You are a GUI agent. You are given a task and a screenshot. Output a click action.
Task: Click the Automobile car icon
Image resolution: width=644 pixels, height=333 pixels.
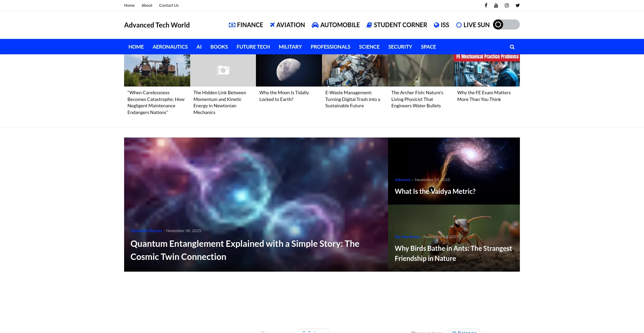coord(315,25)
